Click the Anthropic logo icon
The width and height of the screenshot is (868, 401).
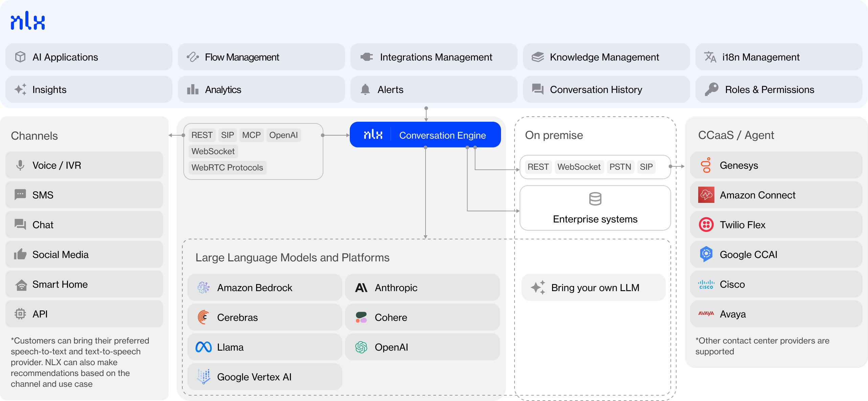coord(361,288)
